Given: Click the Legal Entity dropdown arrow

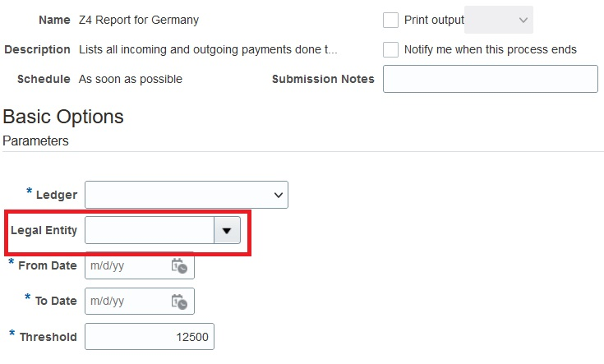Looking at the screenshot, I should coord(227,231).
